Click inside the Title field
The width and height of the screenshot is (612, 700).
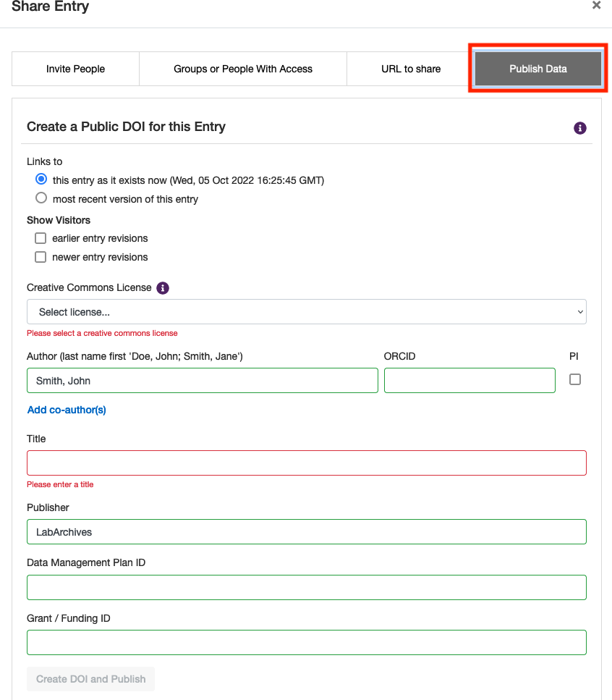pyautogui.click(x=306, y=463)
